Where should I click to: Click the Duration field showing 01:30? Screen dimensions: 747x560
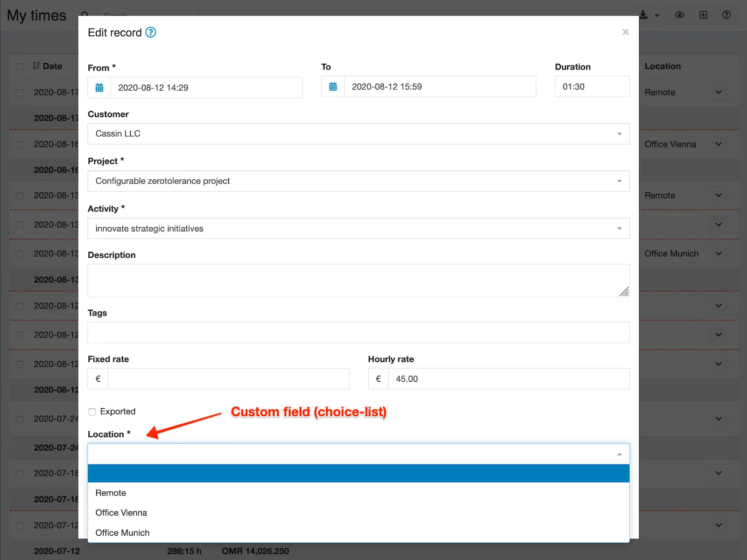point(592,87)
